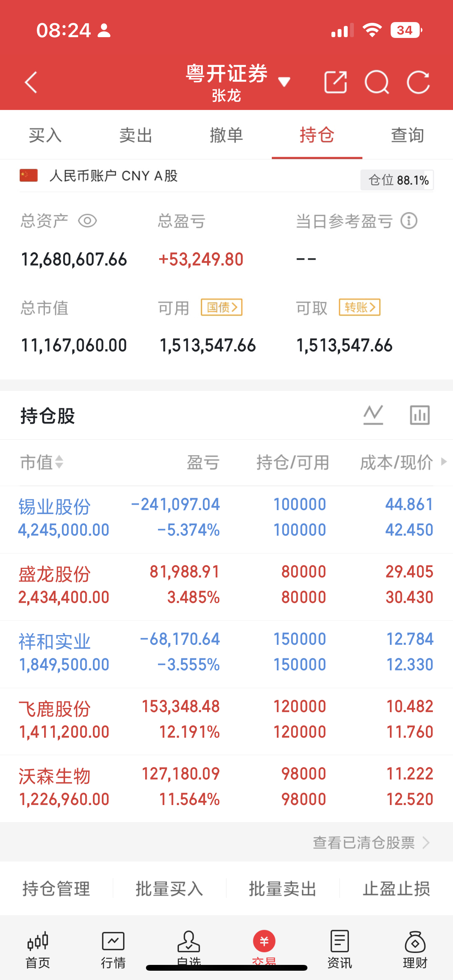Image resolution: width=453 pixels, height=980 pixels.
Task: Tap the 总资产 value 12,680,607.66
Action: 74,259
